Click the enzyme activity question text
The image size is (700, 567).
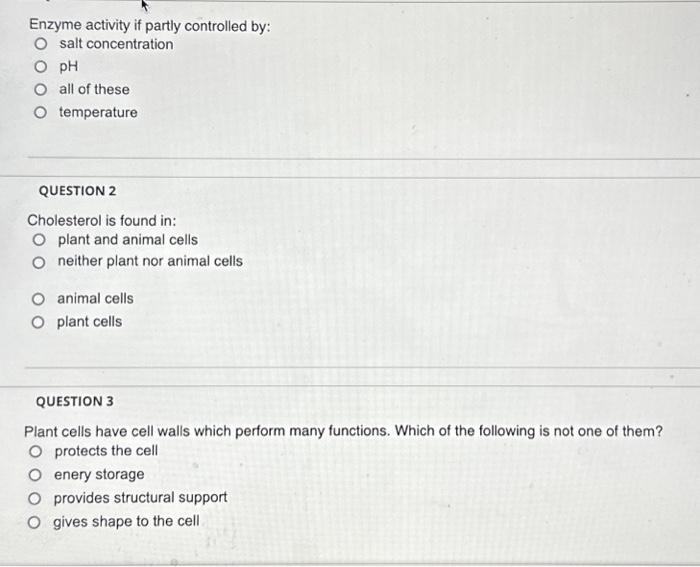(x=150, y=26)
